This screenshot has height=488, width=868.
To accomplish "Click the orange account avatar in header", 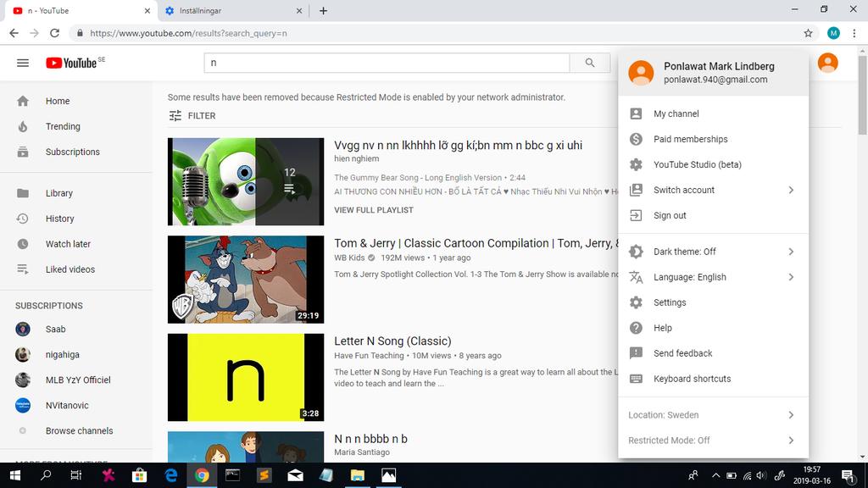I will [x=827, y=63].
